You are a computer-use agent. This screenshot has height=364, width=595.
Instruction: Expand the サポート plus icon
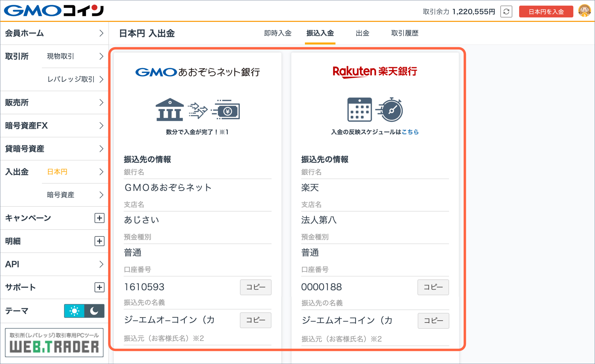click(99, 287)
